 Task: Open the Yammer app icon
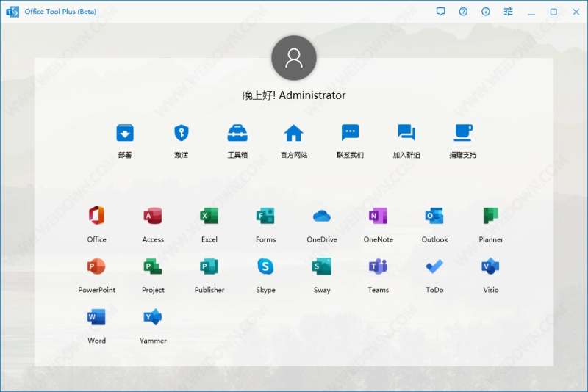(153, 317)
